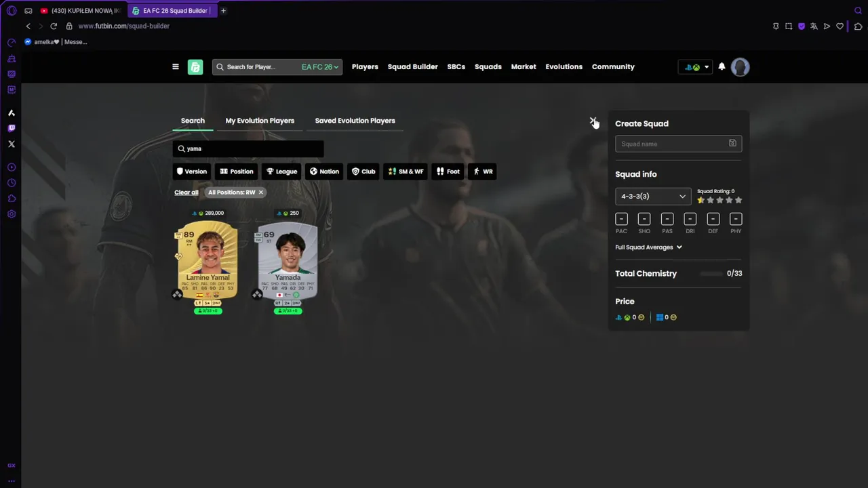This screenshot has height=488, width=868.
Task: Open the Squads menu
Action: point(488,66)
